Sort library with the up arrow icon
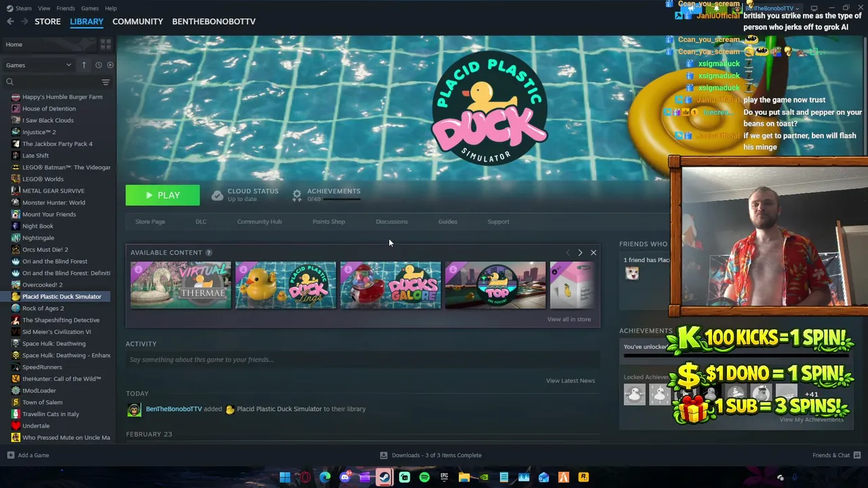The image size is (868, 488). pyautogui.click(x=84, y=65)
